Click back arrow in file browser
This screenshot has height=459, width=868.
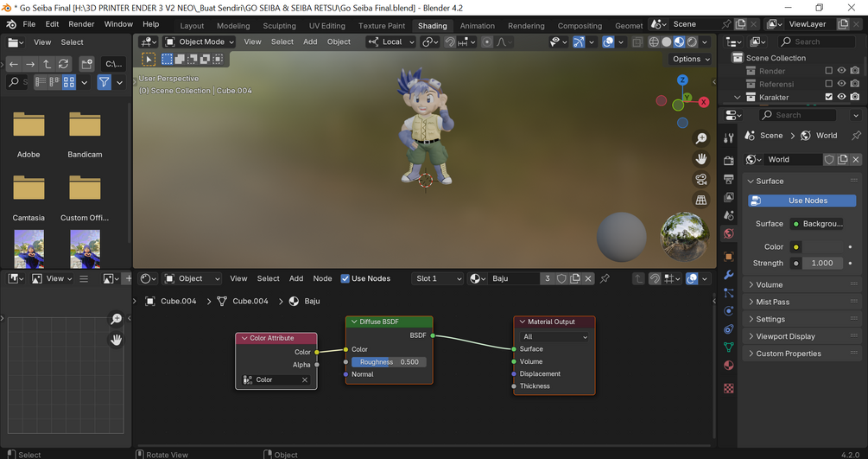click(14, 64)
